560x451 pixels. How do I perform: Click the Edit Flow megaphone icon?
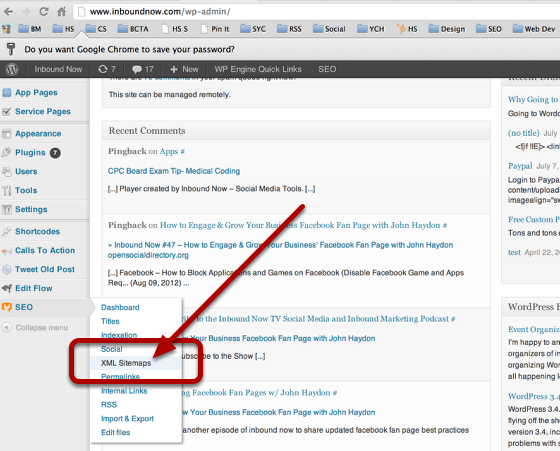[7, 288]
